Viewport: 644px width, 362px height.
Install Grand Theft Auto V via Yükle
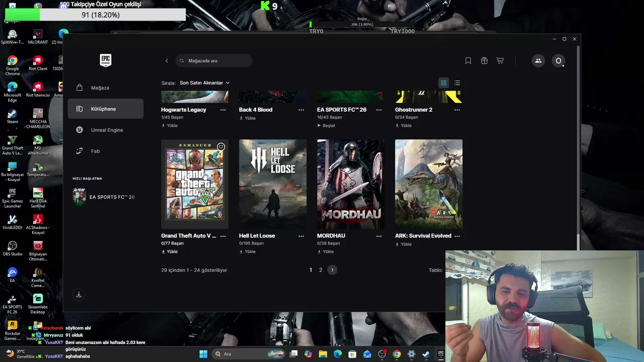tap(170, 252)
